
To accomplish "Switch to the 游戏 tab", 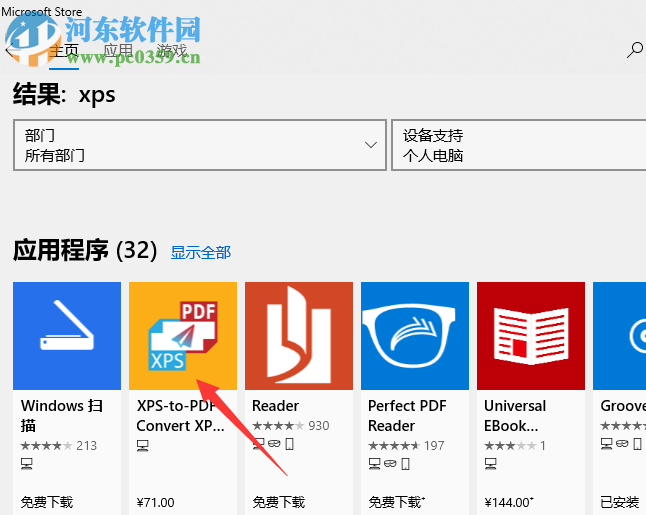I will coord(172,52).
